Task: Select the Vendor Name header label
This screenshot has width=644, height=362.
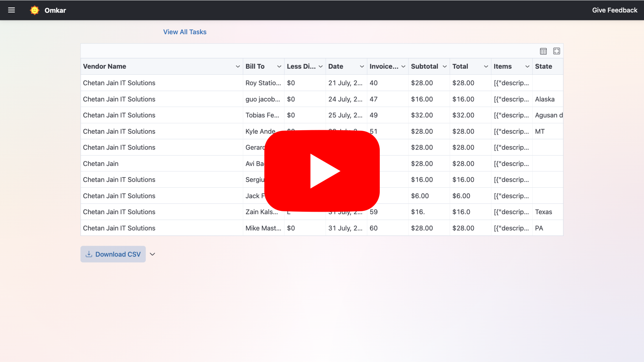Action: click(105, 66)
